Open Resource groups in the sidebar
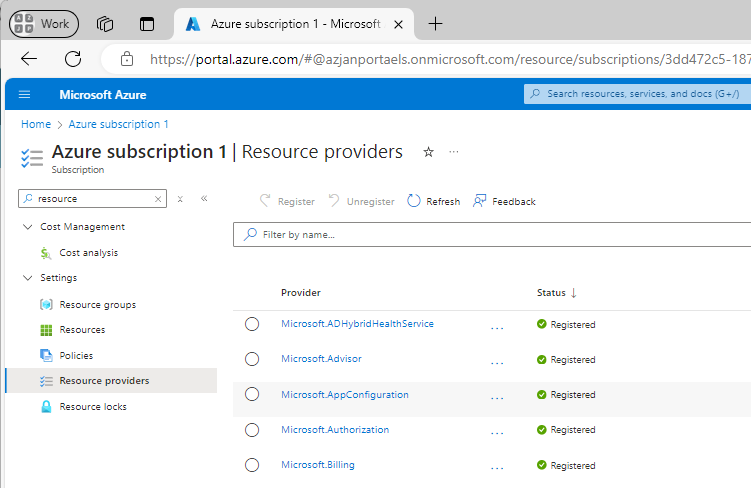This screenshot has height=488, width=751. pos(98,305)
